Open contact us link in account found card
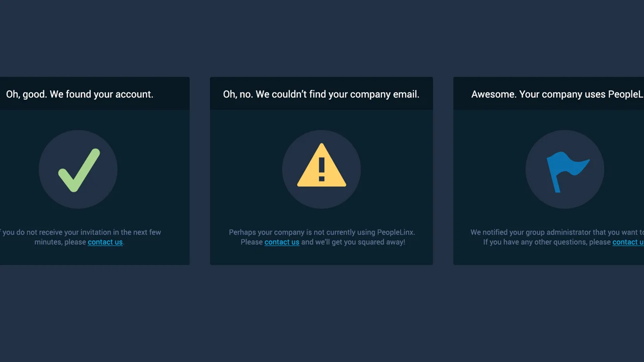Viewport: 644px width, 362px height. pos(105,242)
